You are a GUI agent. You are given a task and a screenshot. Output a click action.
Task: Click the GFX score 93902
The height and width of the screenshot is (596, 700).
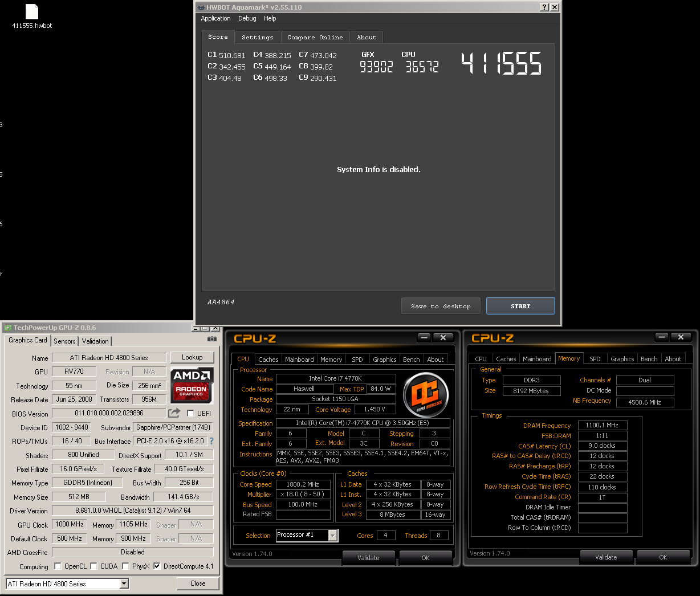pos(376,67)
